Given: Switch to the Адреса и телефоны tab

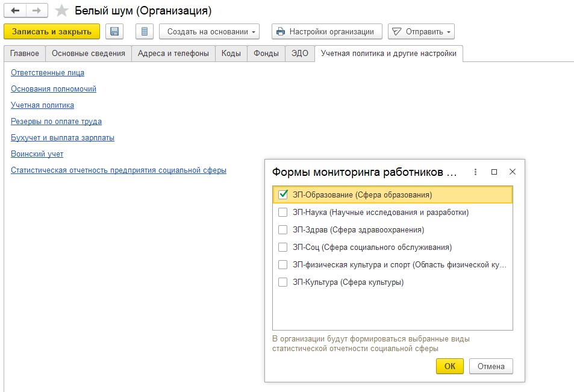Looking at the screenshot, I should click(x=173, y=54).
